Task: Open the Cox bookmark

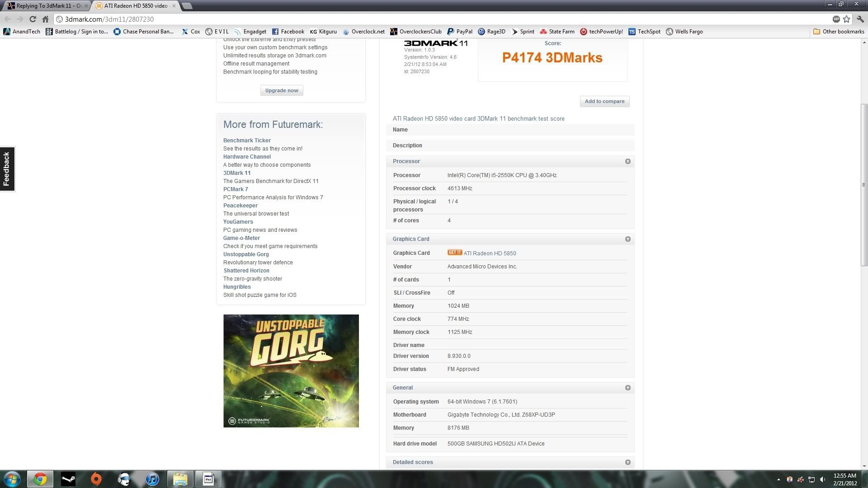Action: click(191, 32)
